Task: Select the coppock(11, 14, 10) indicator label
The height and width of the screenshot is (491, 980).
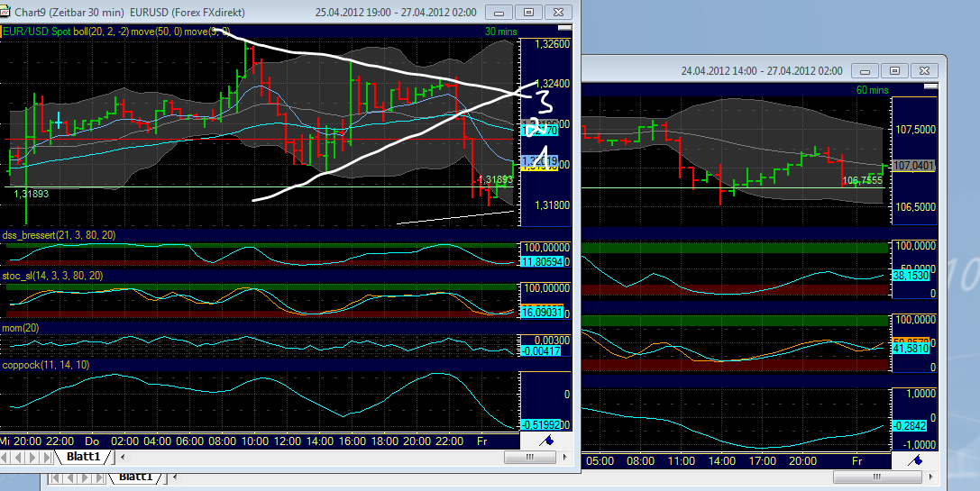Action: 46,364
